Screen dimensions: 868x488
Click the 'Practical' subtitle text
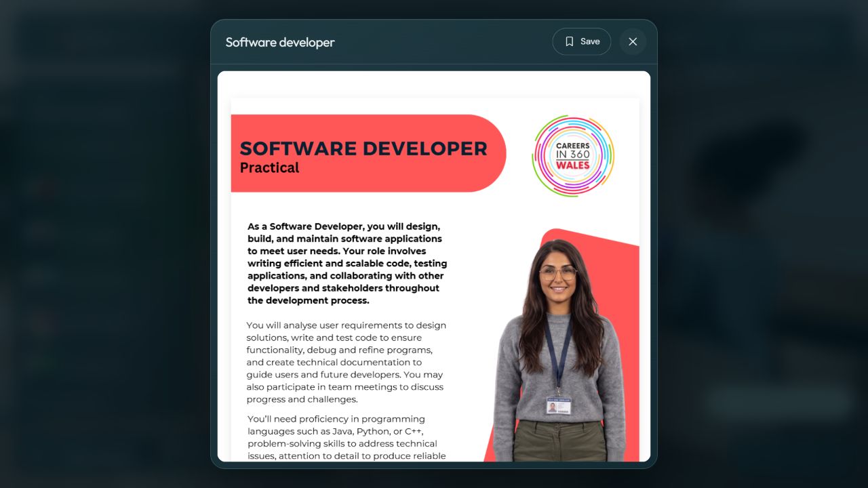269,167
